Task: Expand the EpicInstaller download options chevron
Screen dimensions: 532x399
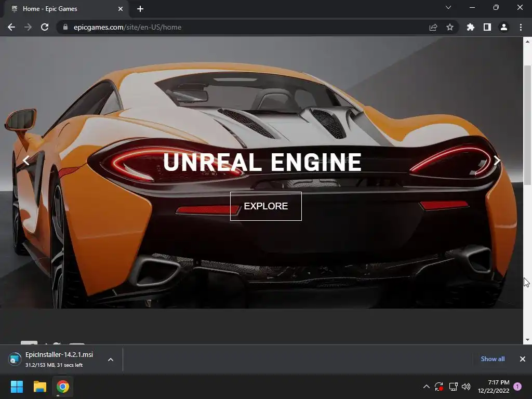Action: click(111, 360)
